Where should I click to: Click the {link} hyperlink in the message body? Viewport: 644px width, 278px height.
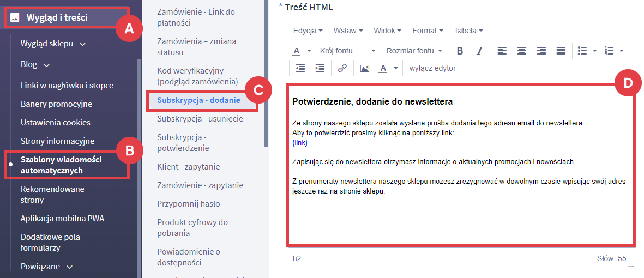tap(300, 142)
